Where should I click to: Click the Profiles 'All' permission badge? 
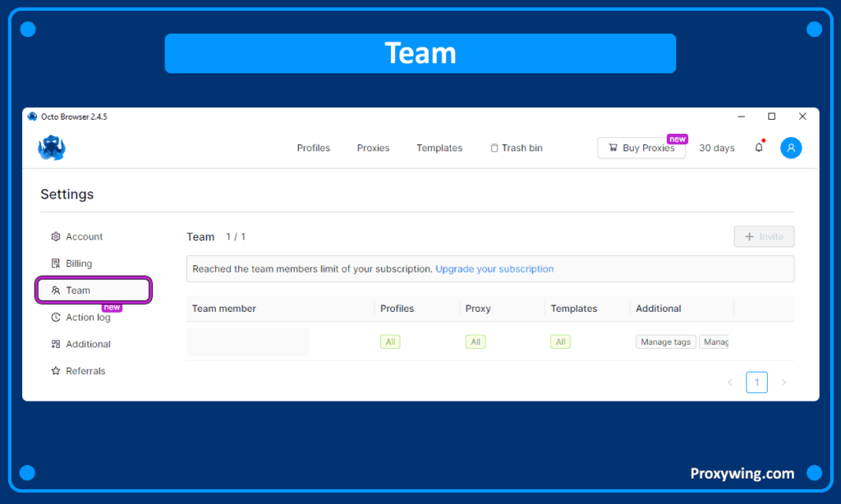click(x=390, y=341)
